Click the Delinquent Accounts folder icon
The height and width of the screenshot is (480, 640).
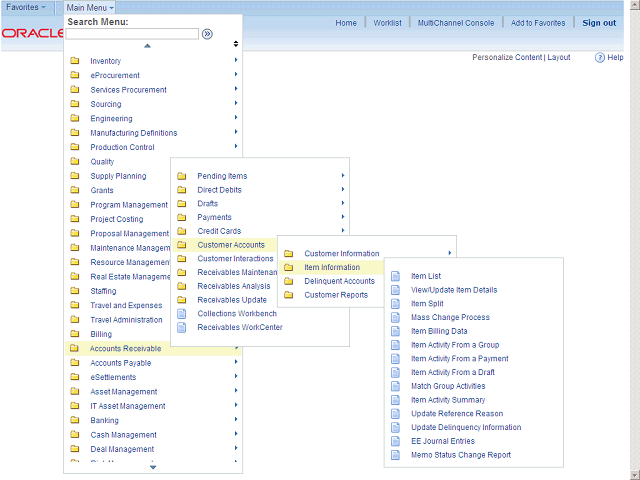(x=289, y=281)
